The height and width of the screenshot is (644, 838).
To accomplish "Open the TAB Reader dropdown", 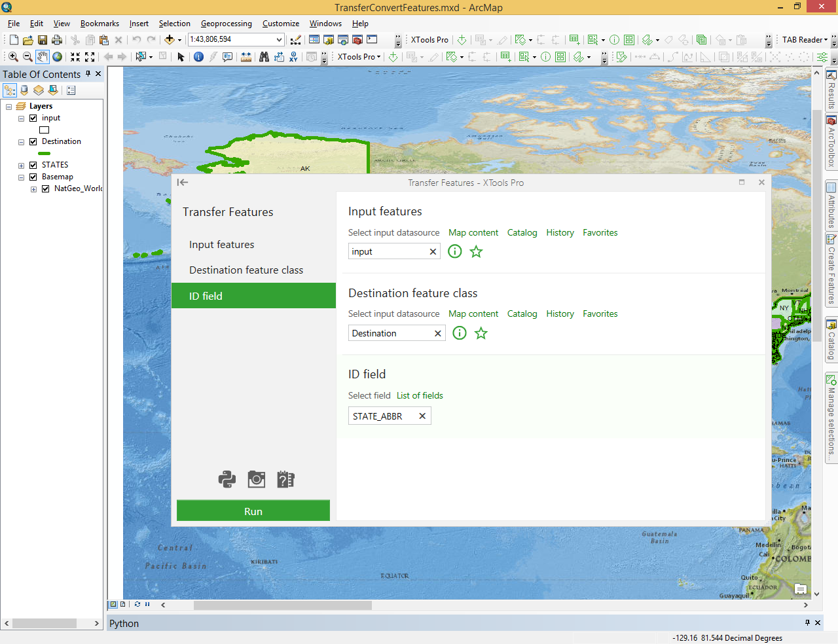I will coord(805,40).
